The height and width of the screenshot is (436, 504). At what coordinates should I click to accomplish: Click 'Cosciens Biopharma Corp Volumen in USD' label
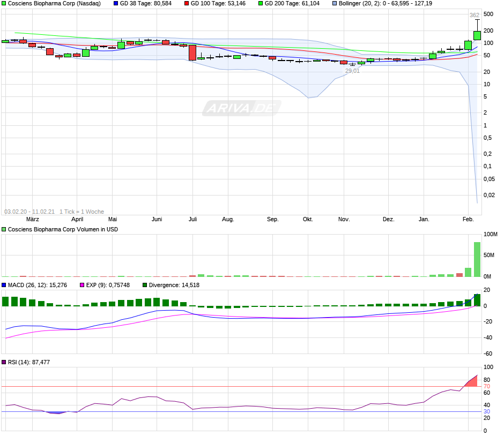click(x=63, y=229)
